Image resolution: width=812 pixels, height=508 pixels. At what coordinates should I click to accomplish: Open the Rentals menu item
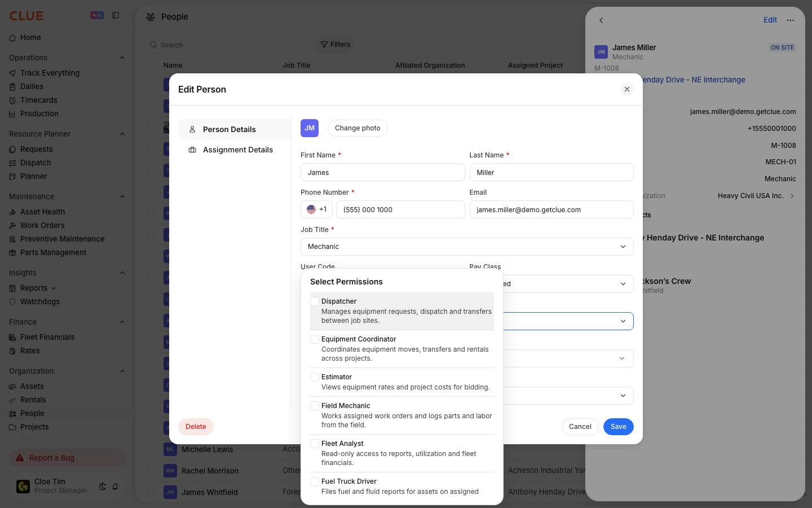(x=33, y=400)
